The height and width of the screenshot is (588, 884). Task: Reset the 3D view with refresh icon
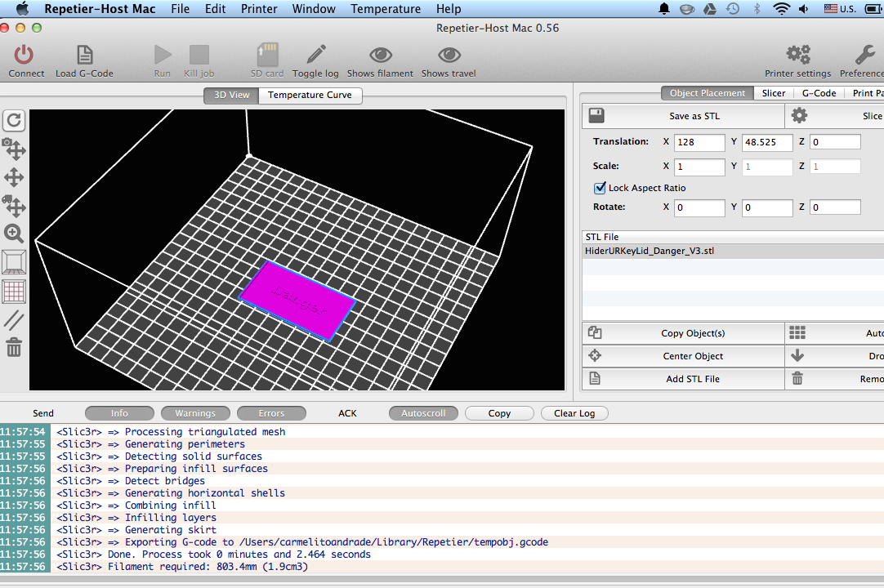coord(14,120)
